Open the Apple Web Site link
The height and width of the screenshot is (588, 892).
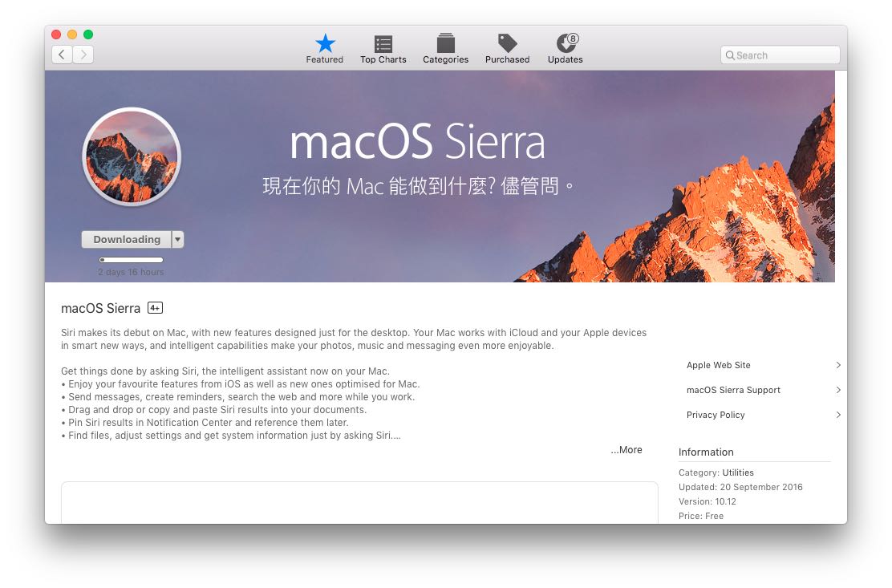tap(719, 365)
